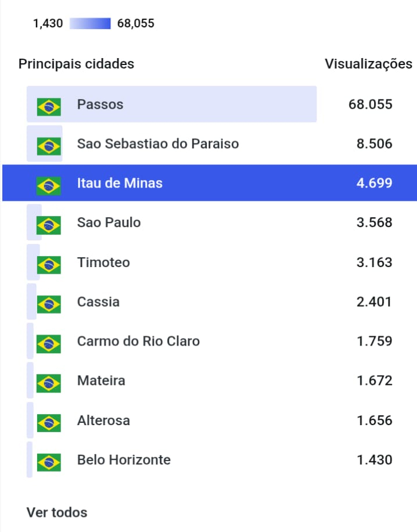Click the 68.055 views value for Passos

coord(371,105)
